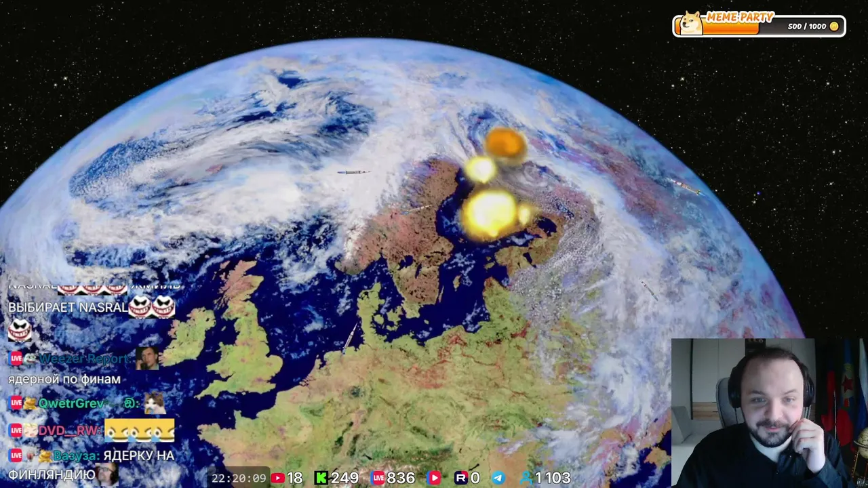Click the missile flying over the North Atlantic
The height and width of the screenshot is (488, 868).
coord(353,172)
